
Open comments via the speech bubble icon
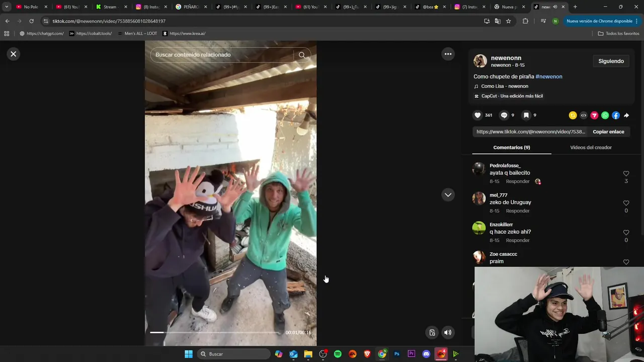504,115
